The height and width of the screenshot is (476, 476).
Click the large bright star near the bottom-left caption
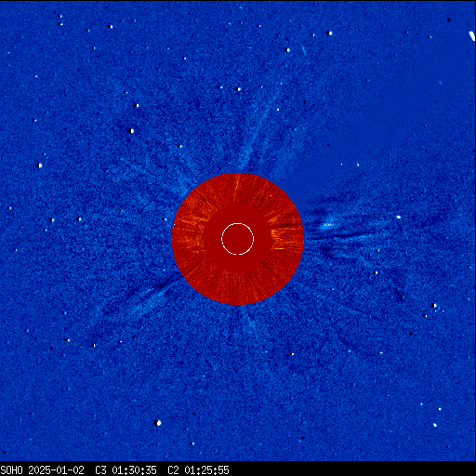tap(158, 423)
